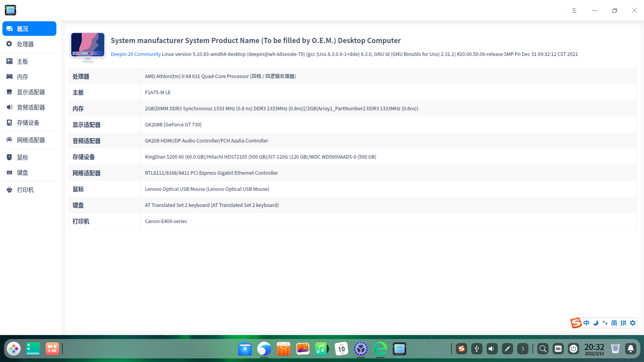Screen dimensions: 644x362
Task: Click the AT Translated Set 2 keyboard value
Action: 212,205
